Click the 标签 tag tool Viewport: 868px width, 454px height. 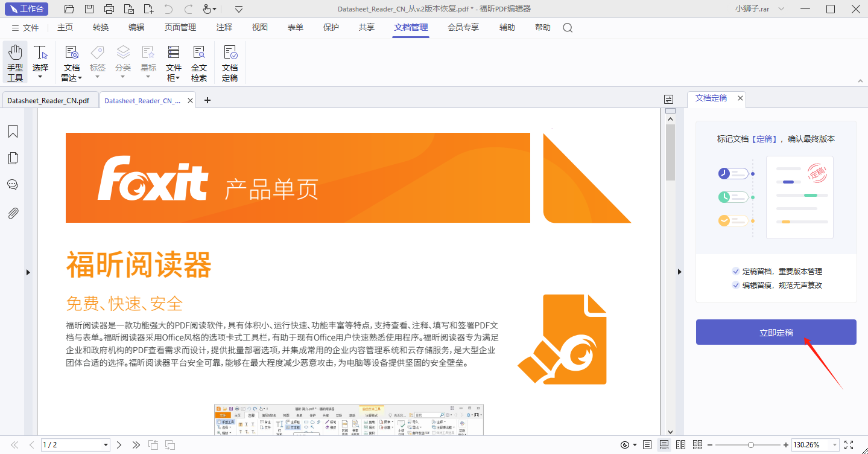coord(98,62)
